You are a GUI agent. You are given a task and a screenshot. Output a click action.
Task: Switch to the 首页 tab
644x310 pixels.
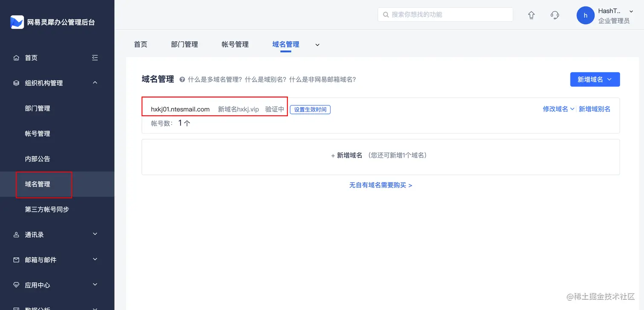(141, 44)
